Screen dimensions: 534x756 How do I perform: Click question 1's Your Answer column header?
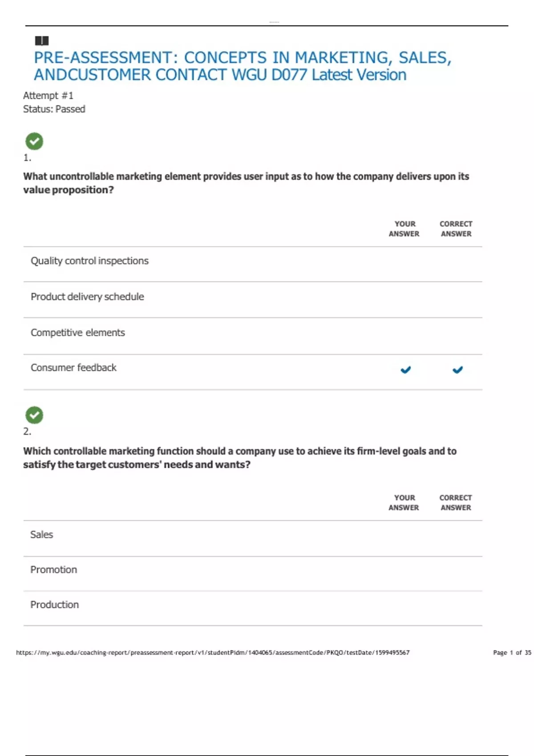(404, 229)
